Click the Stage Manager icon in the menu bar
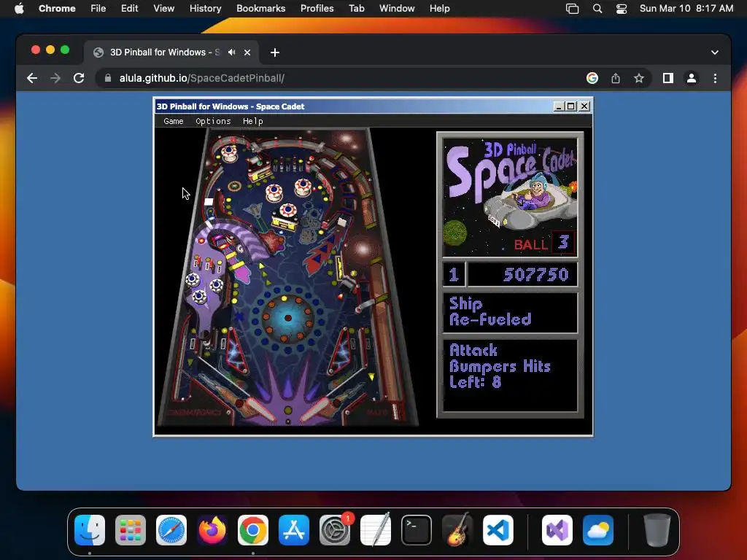747x560 pixels. 572,9
